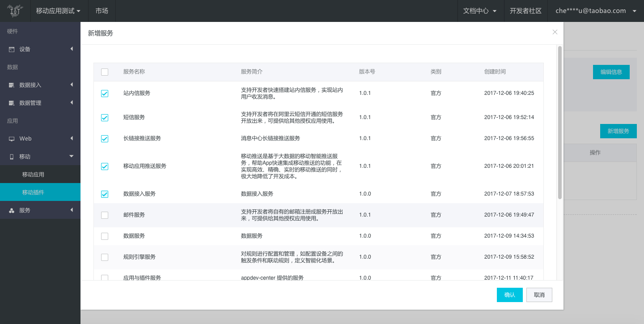Click the 设备 sidebar icon
The width and height of the screenshot is (644, 324).
(12, 49)
